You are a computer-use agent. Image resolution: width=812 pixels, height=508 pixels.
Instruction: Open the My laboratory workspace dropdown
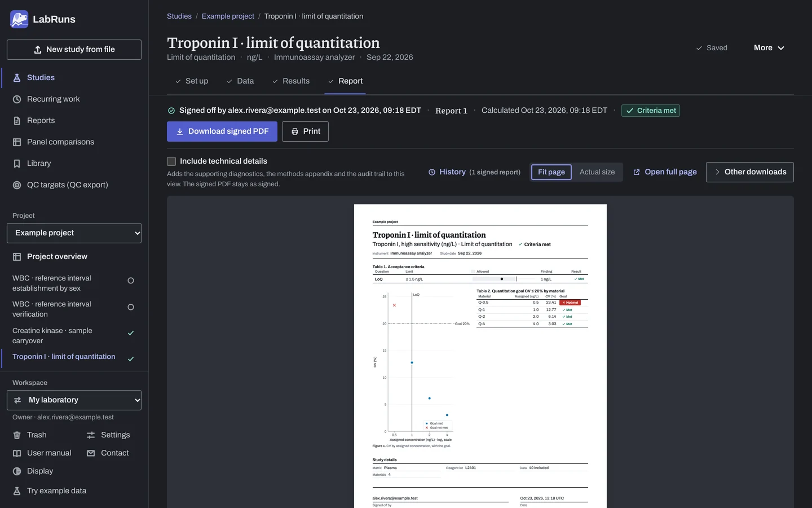[74, 400]
